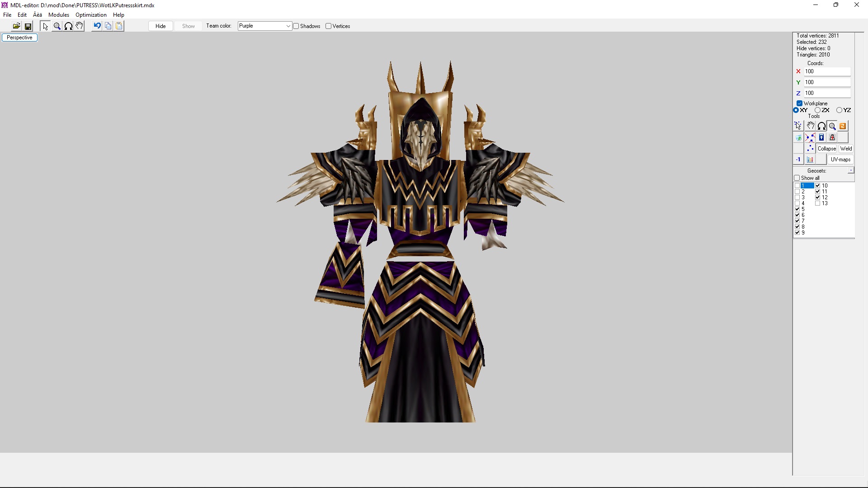This screenshot has width=868, height=488.
Task: Disable geoset 5 checkbox
Action: pos(797,209)
